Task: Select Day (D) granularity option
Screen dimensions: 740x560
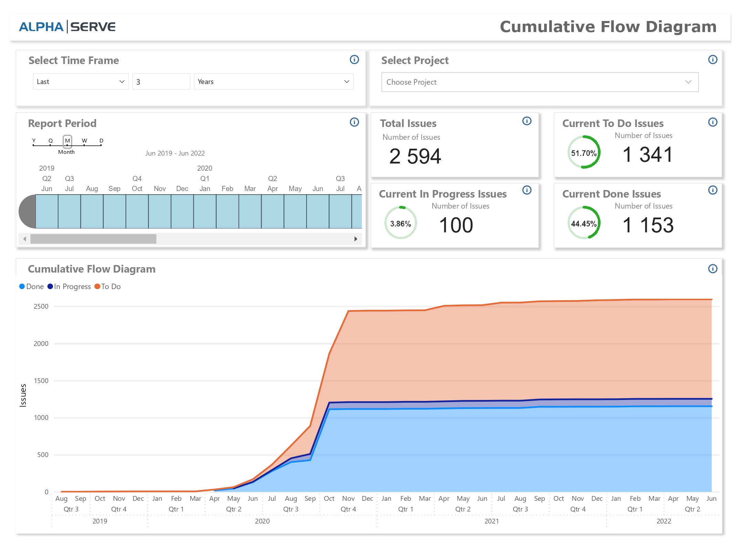Action: [x=101, y=141]
